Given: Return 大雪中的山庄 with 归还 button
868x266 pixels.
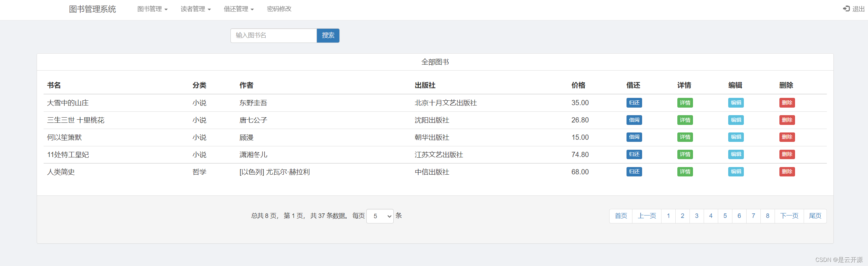Looking at the screenshot, I should coord(634,103).
